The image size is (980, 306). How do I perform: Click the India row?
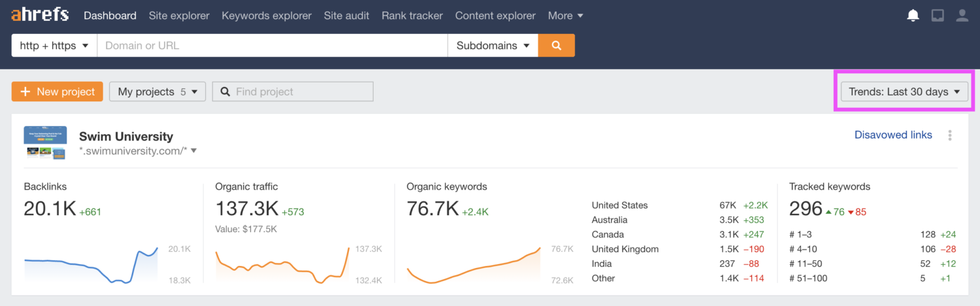[679, 263]
